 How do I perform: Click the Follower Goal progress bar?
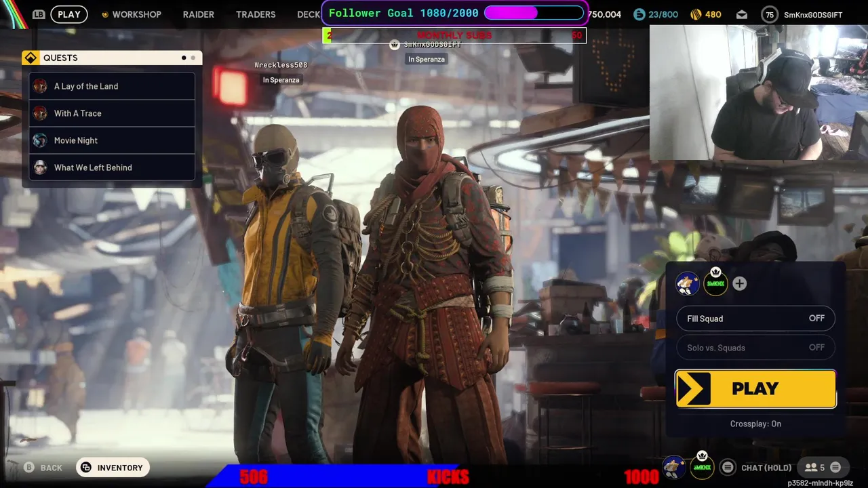click(534, 13)
